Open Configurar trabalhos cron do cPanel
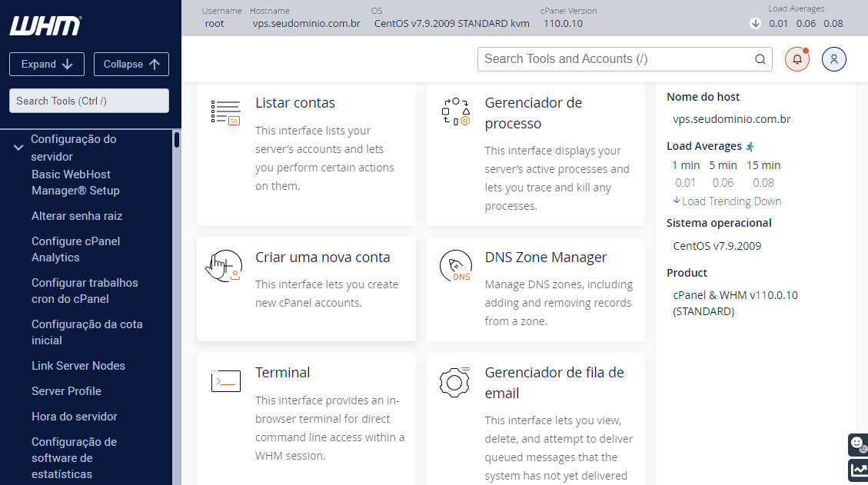Viewport: 868px width, 485px height. [x=85, y=291]
